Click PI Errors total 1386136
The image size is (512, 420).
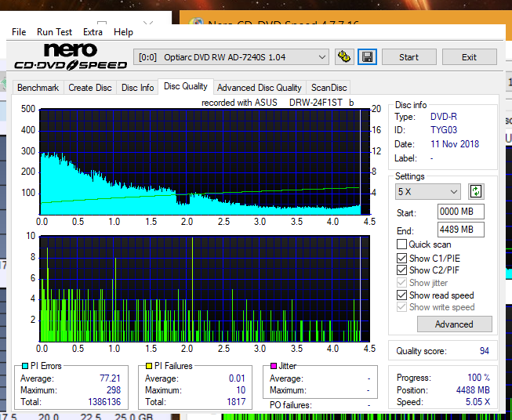pyautogui.click(x=104, y=402)
